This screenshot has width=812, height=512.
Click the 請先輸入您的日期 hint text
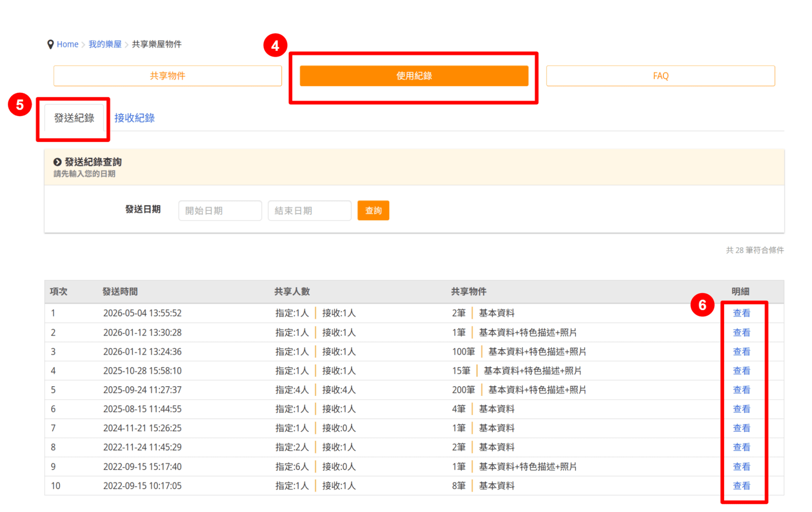coord(84,174)
